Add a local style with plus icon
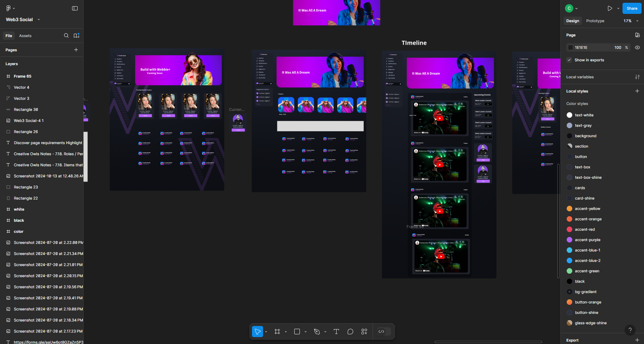This screenshot has height=344, width=644. [637, 91]
